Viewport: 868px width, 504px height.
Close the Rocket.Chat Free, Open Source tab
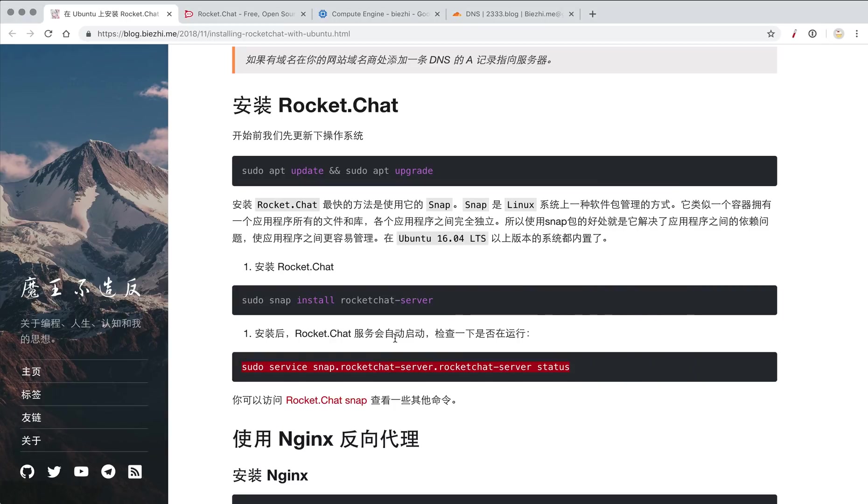pos(303,14)
